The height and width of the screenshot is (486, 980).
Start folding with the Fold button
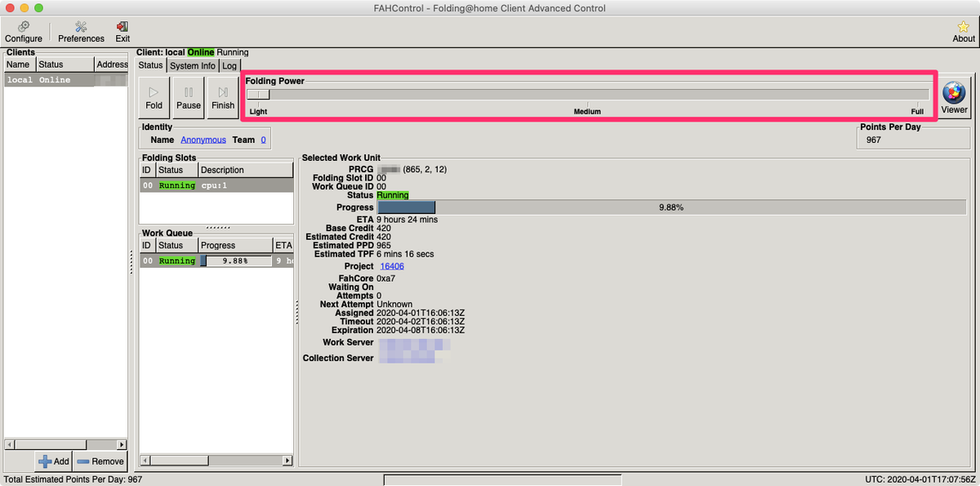[154, 98]
